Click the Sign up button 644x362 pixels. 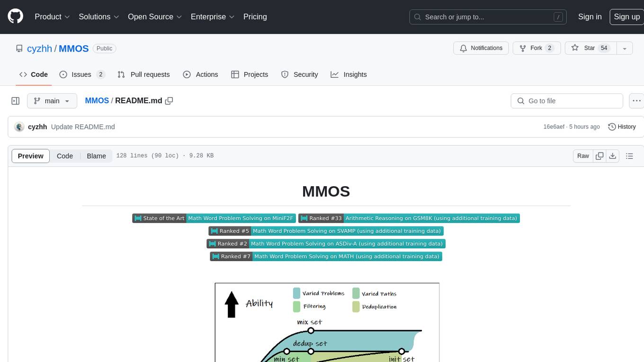pyautogui.click(x=626, y=17)
